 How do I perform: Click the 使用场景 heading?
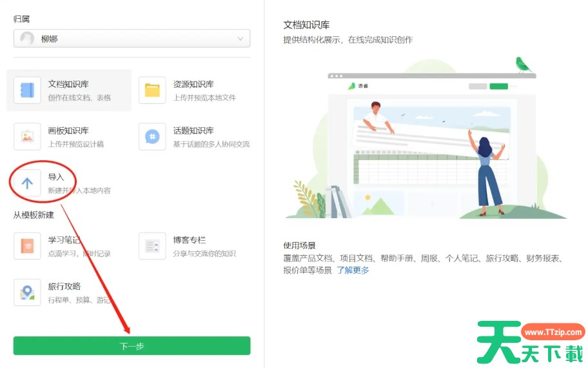click(x=299, y=245)
